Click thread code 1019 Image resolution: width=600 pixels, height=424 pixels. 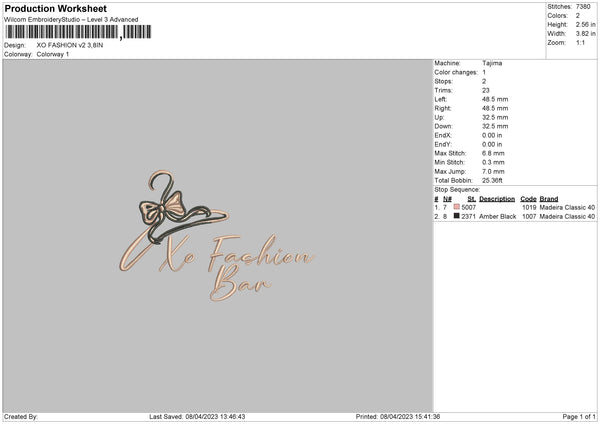pyautogui.click(x=529, y=207)
